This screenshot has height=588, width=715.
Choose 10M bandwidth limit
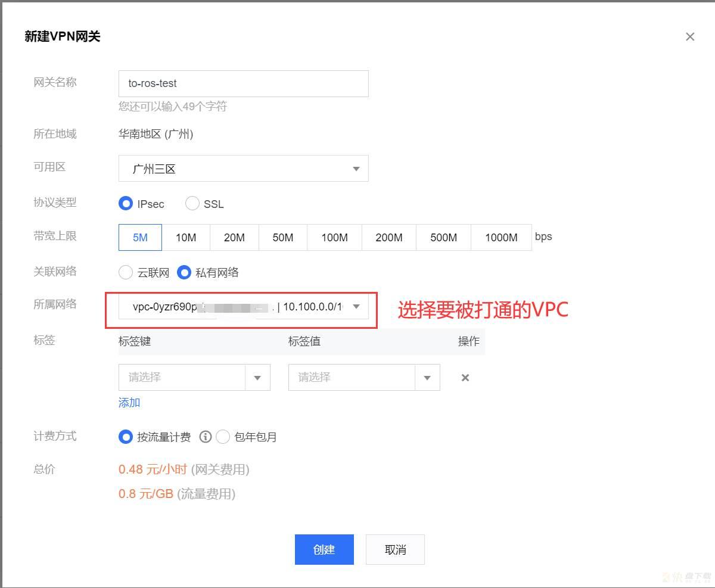click(186, 237)
